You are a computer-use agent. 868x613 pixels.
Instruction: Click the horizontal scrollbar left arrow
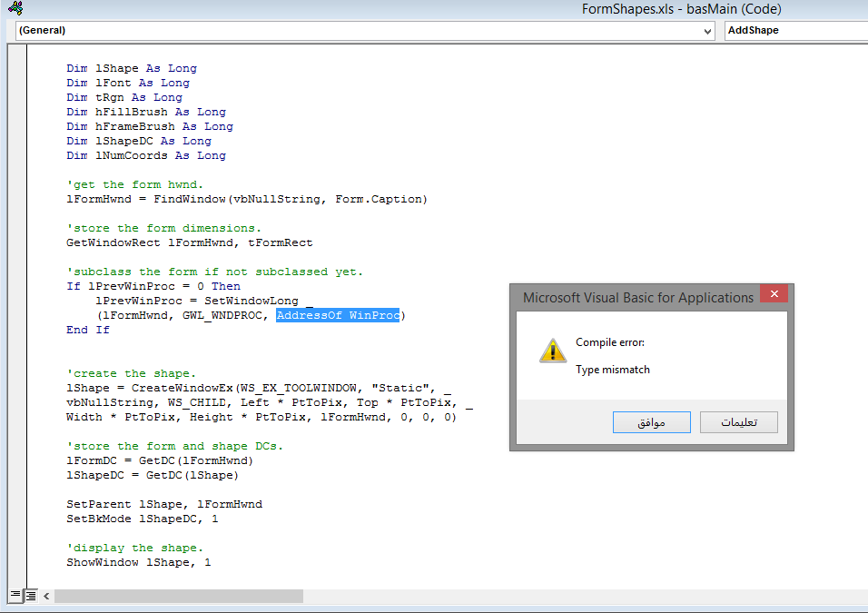coord(46,596)
